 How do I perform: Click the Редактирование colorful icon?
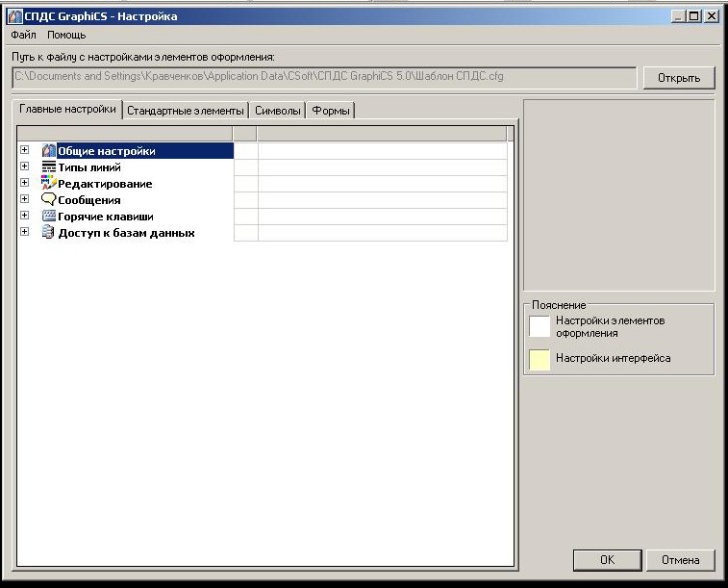49,183
